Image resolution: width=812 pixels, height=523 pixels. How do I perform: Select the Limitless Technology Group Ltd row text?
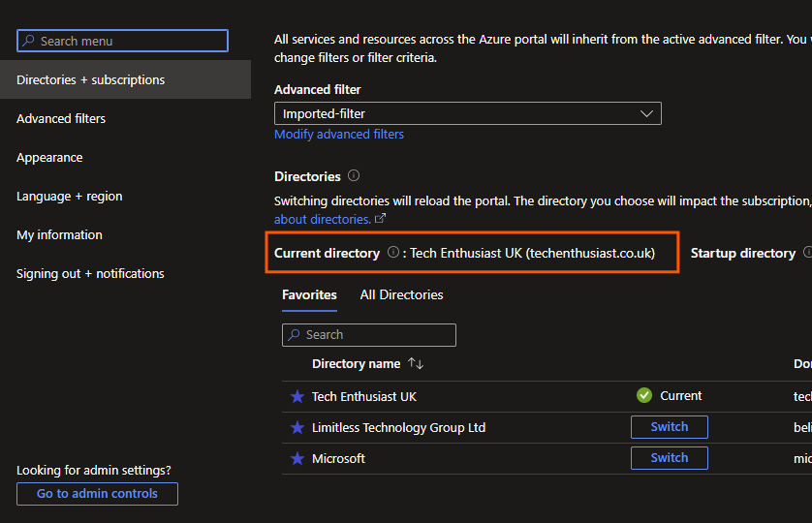[399, 428]
